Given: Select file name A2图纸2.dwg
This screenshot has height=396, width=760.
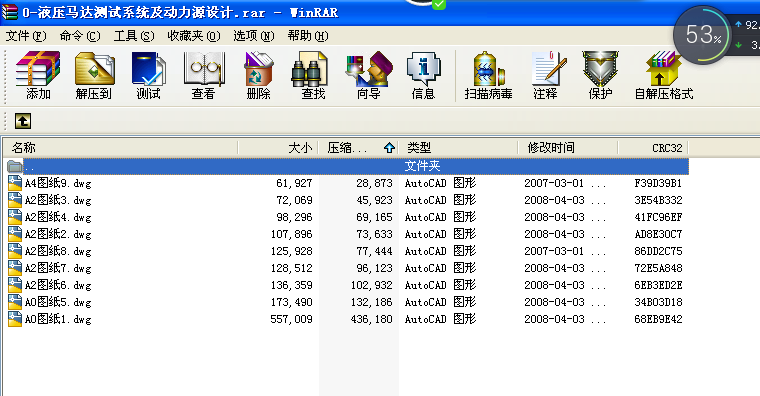Looking at the screenshot, I should 58,234.
